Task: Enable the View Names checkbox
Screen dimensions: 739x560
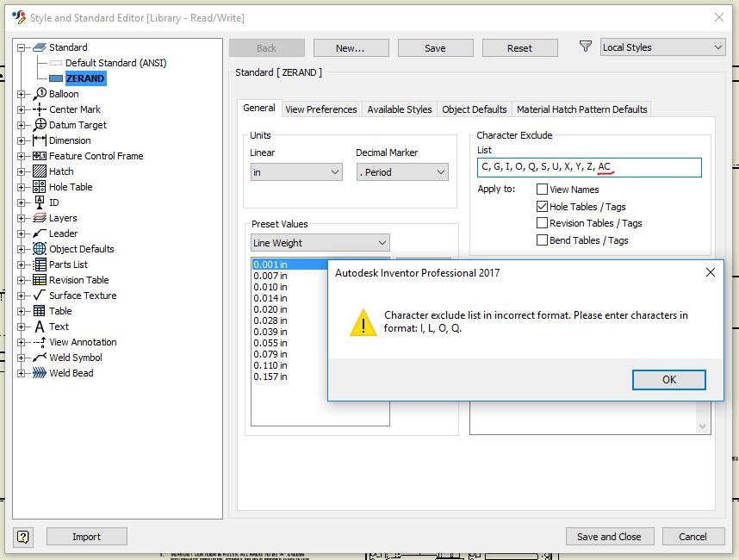Action: 542,190
